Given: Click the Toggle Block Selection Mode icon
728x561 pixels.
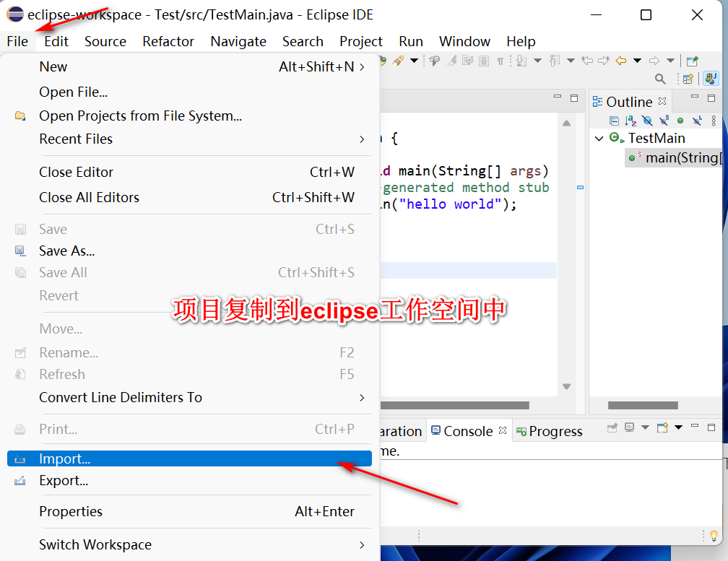Looking at the screenshot, I should 484,61.
